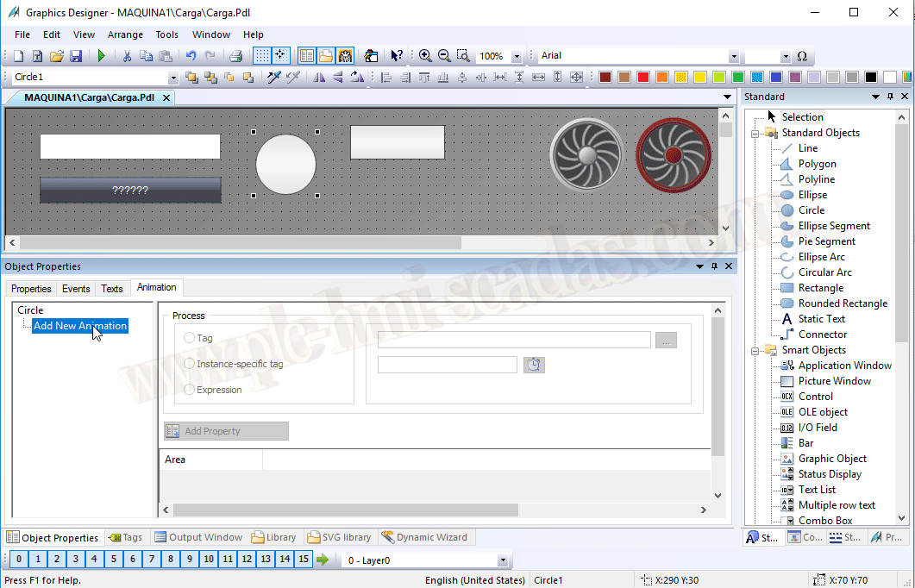Open the Arrange menu
The height and width of the screenshot is (588, 915).
point(125,34)
